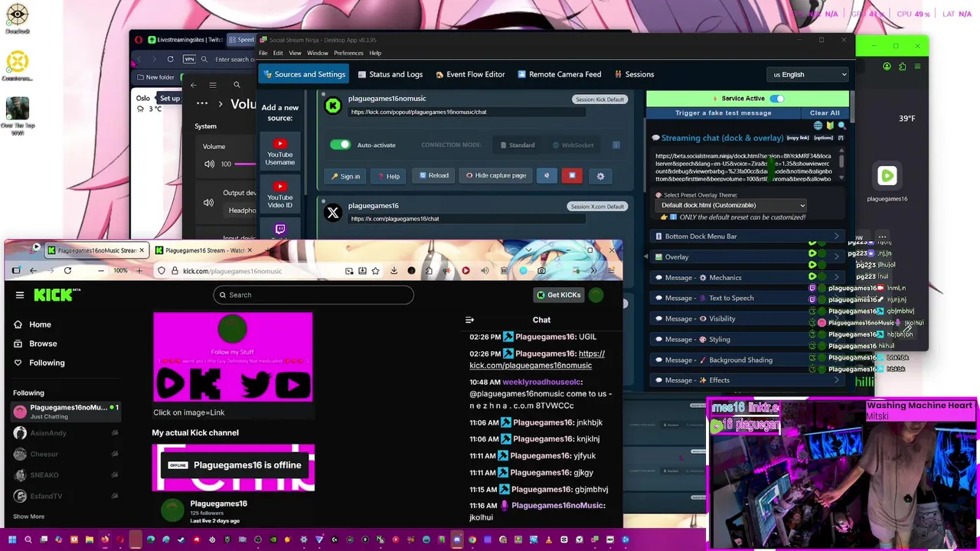
Task: Click the Sign-in button for Kick source
Action: coord(345,176)
